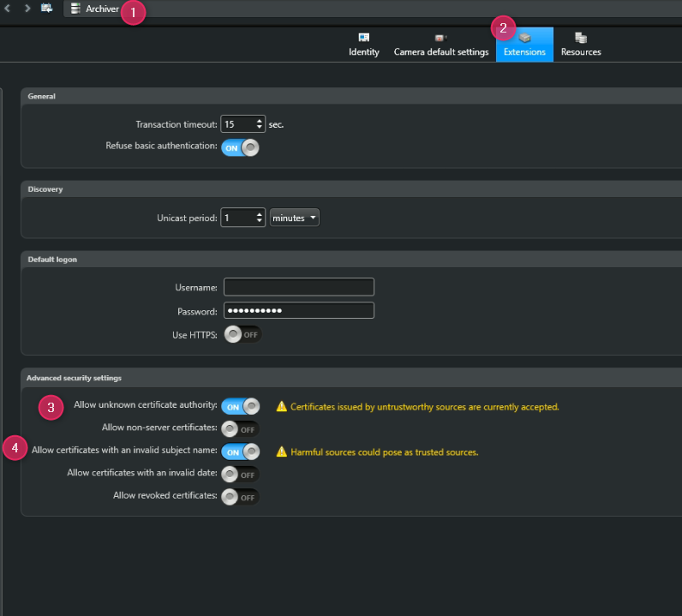Screen dimensions: 682x616
Task: Click the forward navigation arrow
Action: [x=27, y=8]
